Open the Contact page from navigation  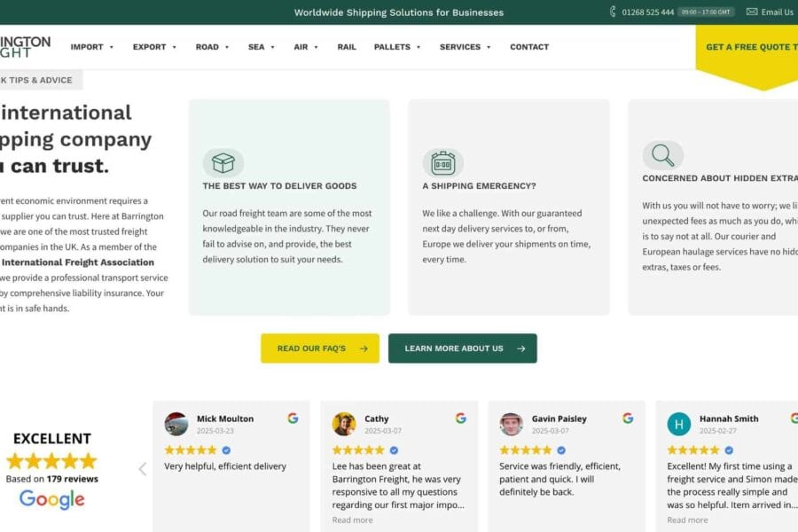529,47
